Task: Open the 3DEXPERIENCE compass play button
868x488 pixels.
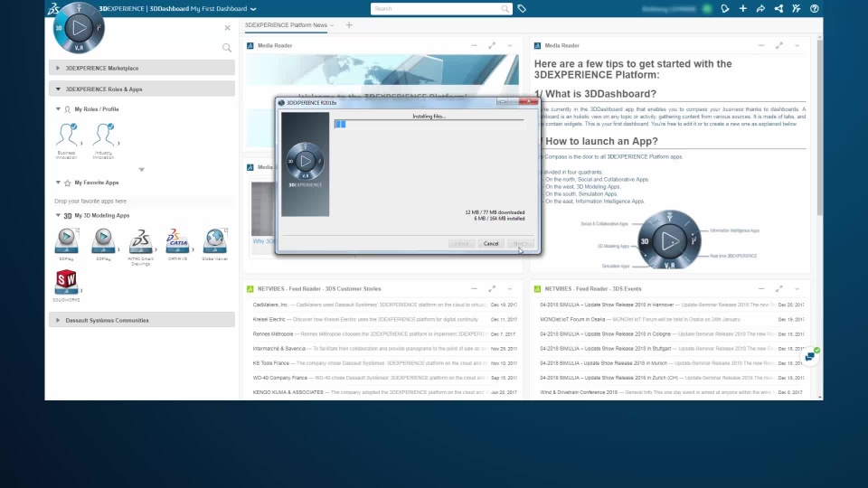Action: 79,28
